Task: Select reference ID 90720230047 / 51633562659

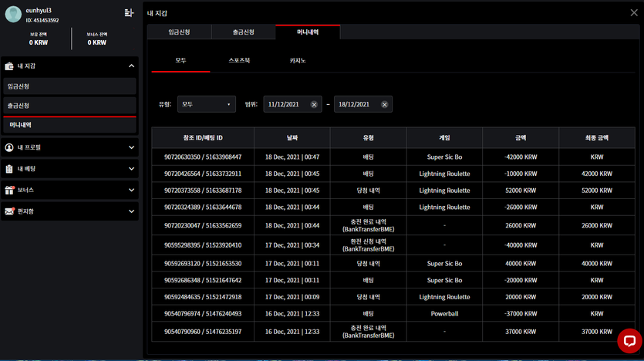Action: 203,225
